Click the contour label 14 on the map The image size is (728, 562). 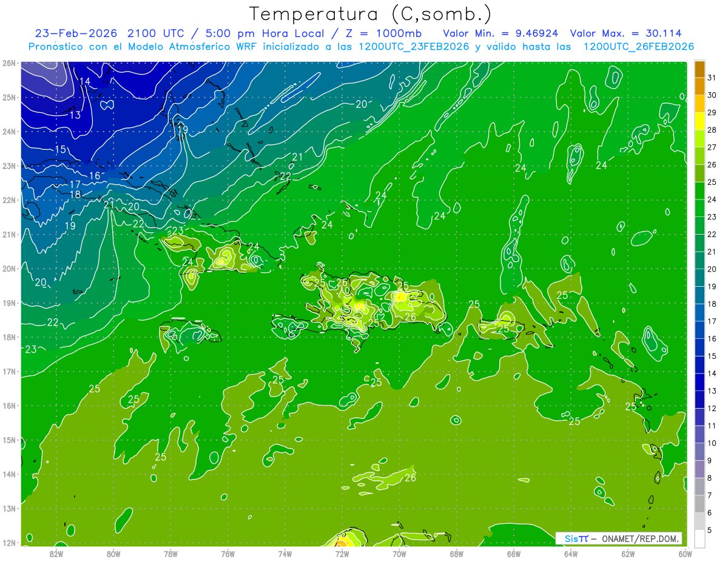(x=85, y=82)
